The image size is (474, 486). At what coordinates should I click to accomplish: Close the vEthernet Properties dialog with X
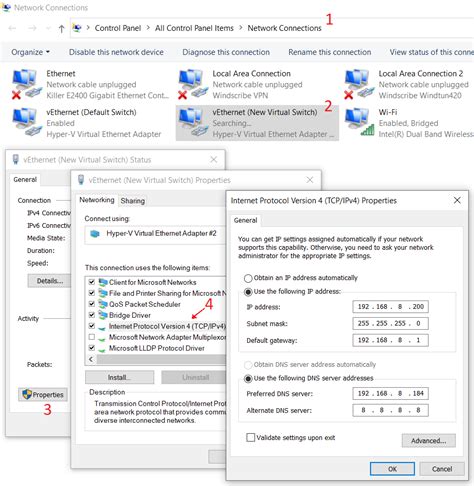coord(310,180)
